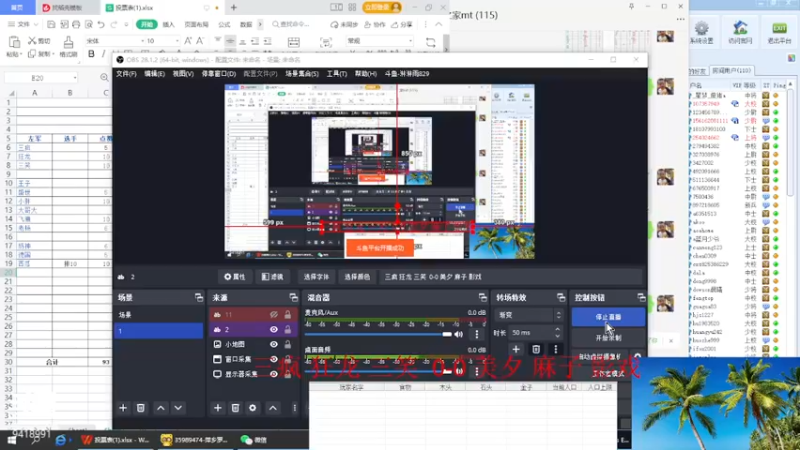This screenshot has height=450, width=800.
Task: Open OBS 视图(V) menu
Action: tap(183, 74)
